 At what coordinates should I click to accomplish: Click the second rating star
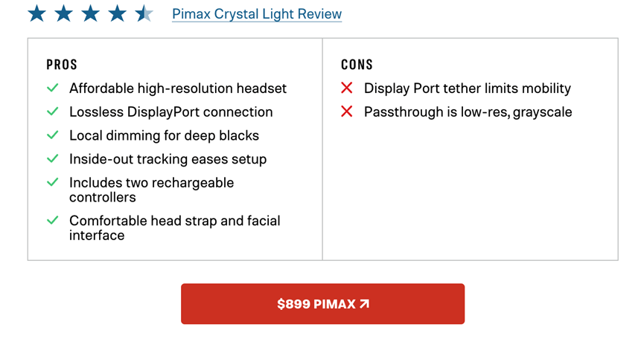pyautogui.click(x=63, y=13)
